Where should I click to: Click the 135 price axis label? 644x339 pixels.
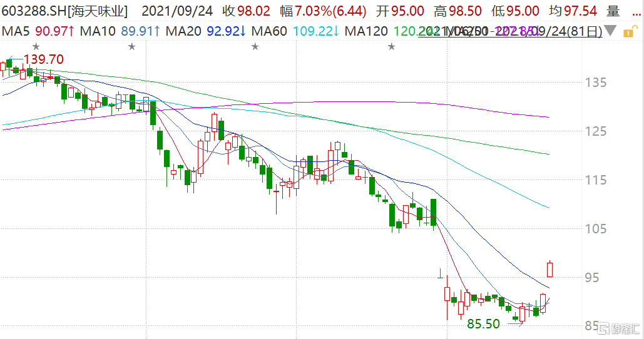click(x=596, y=83)
